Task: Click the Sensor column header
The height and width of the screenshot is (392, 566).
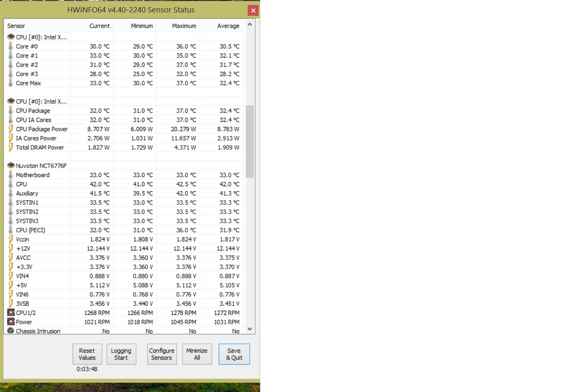Action: [37, 26]
